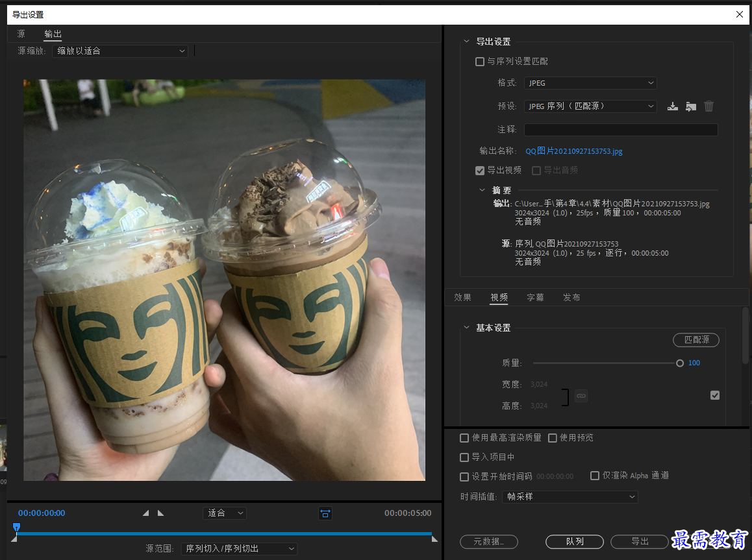
Task: Open the format JPEG dropdown
Action: (590, 83)
